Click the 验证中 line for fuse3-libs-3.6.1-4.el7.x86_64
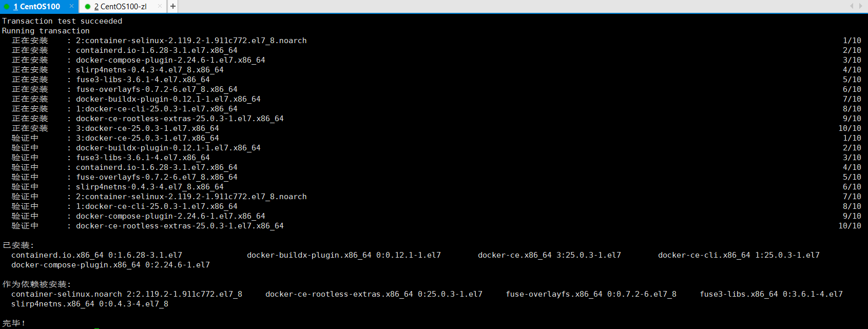Viewport: 868px width, 329px height. pos(436,158)
